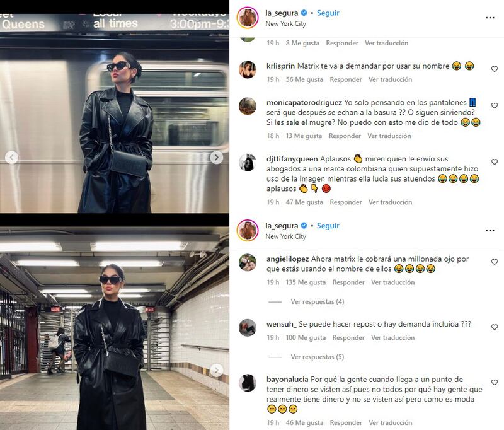Like krlisprin's comment with the heart
The width and height of the screenshot is (504, 430).
click(495, 69)
